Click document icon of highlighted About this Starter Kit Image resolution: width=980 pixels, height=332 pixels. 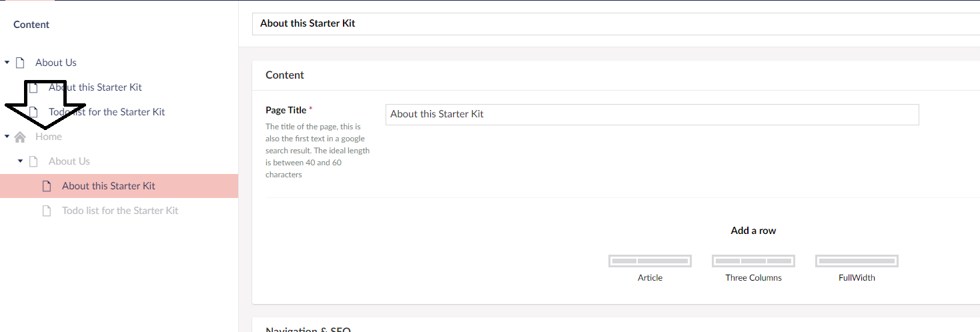click(x=47, y=186)
